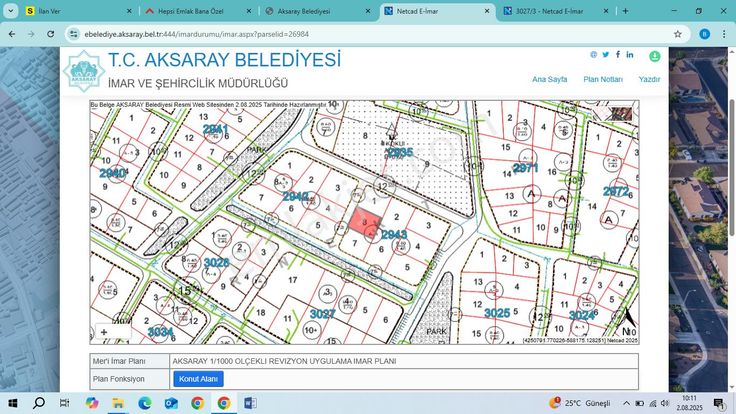Show hidden system tray icons

pos(627,403)
